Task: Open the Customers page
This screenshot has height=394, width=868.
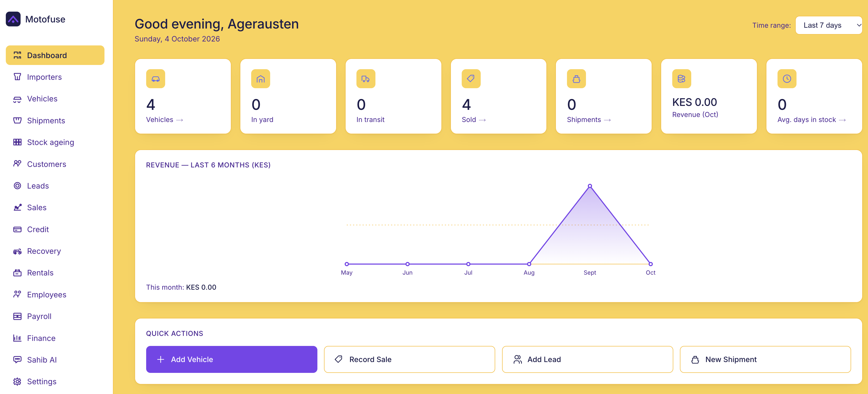Action: (x=55, y=164)
